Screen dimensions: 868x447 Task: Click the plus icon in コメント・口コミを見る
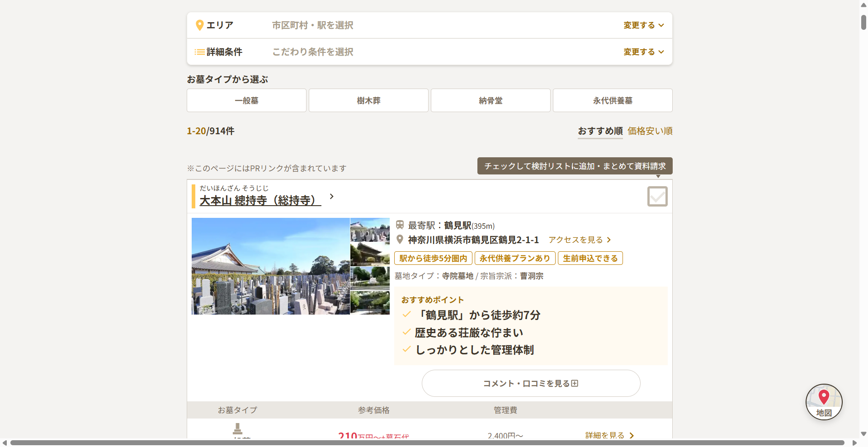tap(575, 383)
